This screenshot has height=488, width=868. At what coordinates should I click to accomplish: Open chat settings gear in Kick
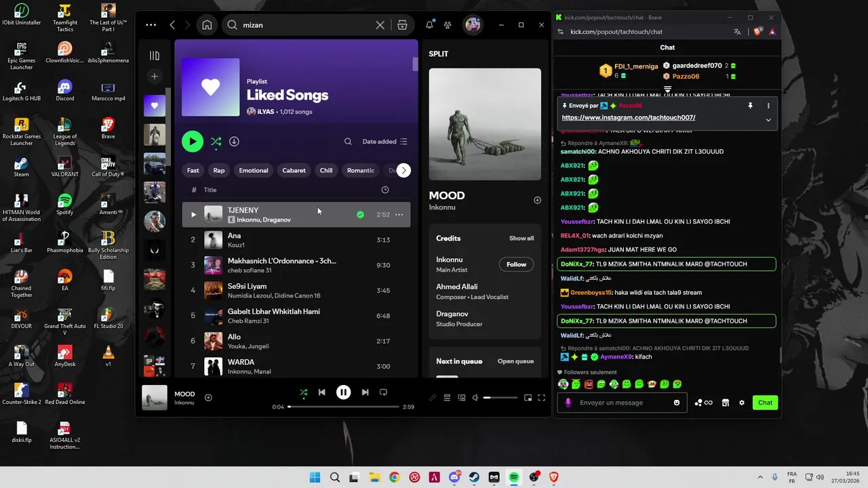coord(742,403)
